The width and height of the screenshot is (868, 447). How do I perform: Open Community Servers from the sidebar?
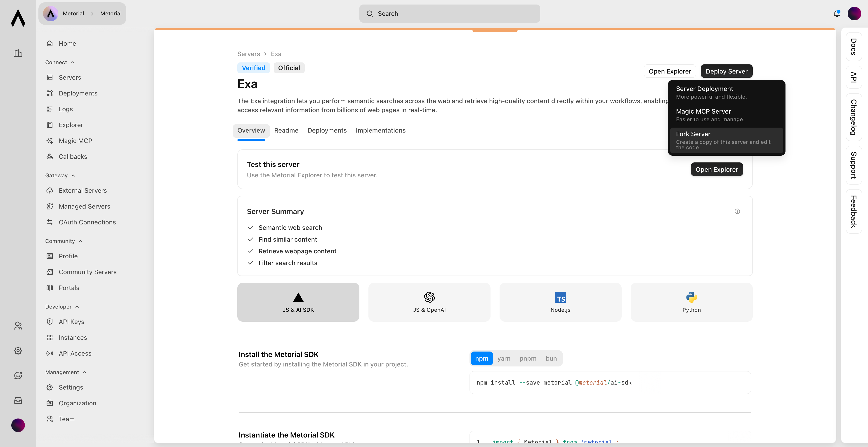click(88, 272)
